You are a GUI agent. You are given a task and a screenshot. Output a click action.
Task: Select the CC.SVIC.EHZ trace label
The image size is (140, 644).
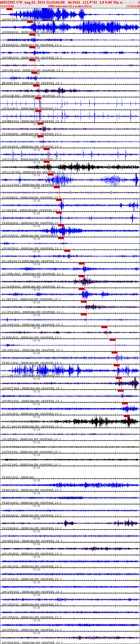[x=32, y=414]
